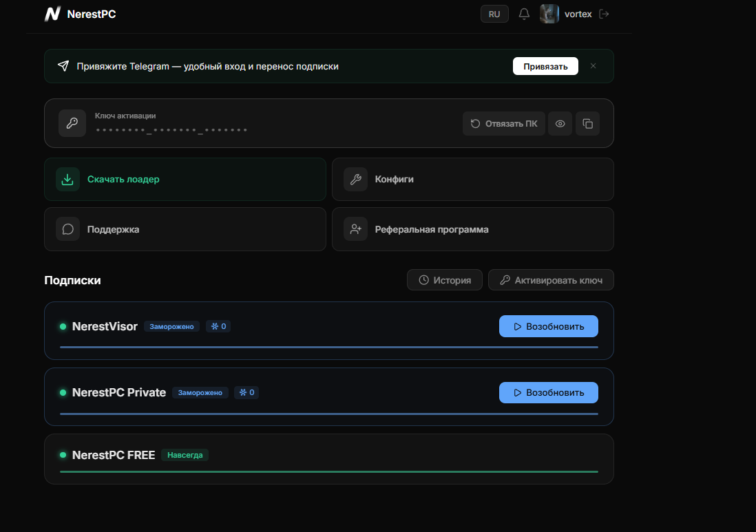Screen dimensions: 756x532
Task: Open notifications bell
Action: click(524, 14)
